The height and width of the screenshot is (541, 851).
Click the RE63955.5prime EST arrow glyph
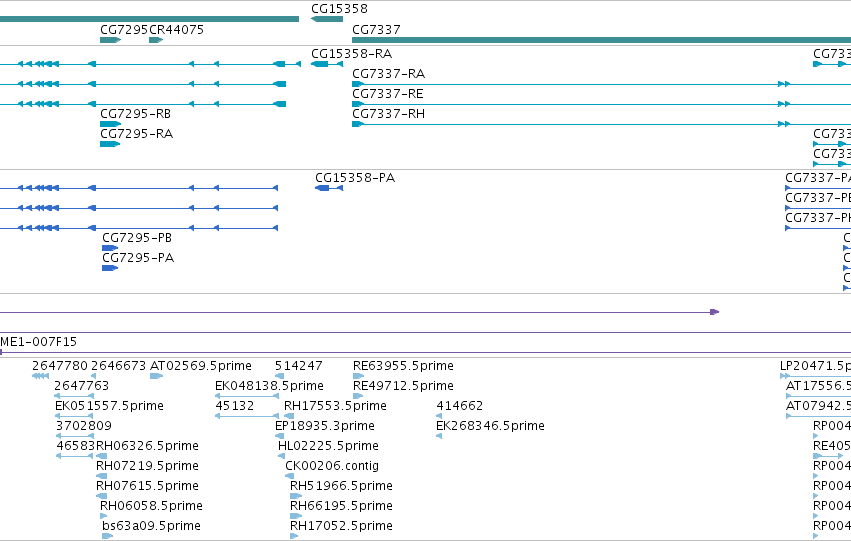(x=358, y=376)
